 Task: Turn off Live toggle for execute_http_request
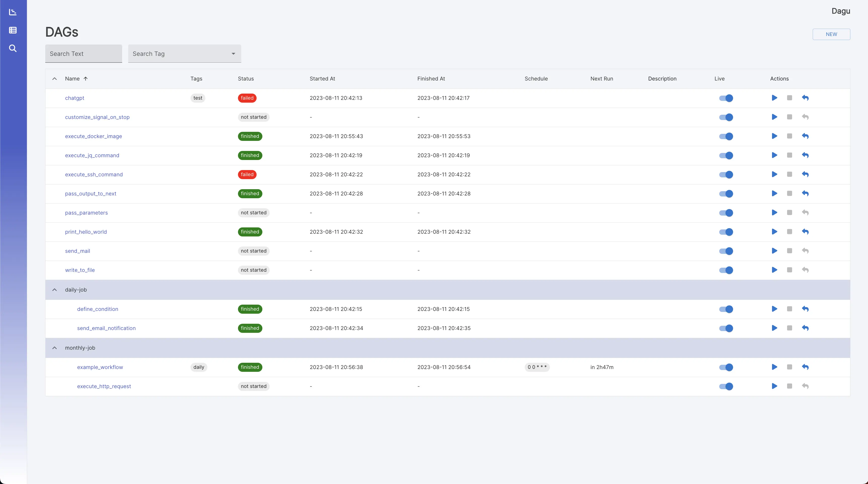coord(726,386)
